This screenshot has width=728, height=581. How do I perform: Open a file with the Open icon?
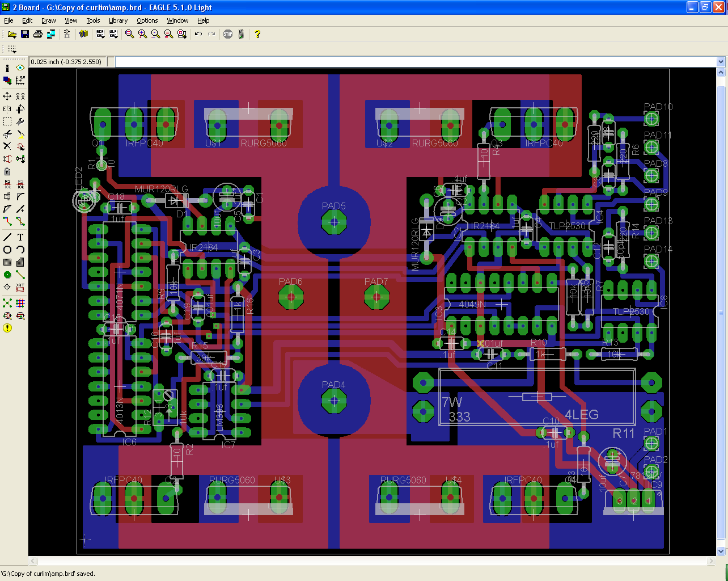coord(12,34)
